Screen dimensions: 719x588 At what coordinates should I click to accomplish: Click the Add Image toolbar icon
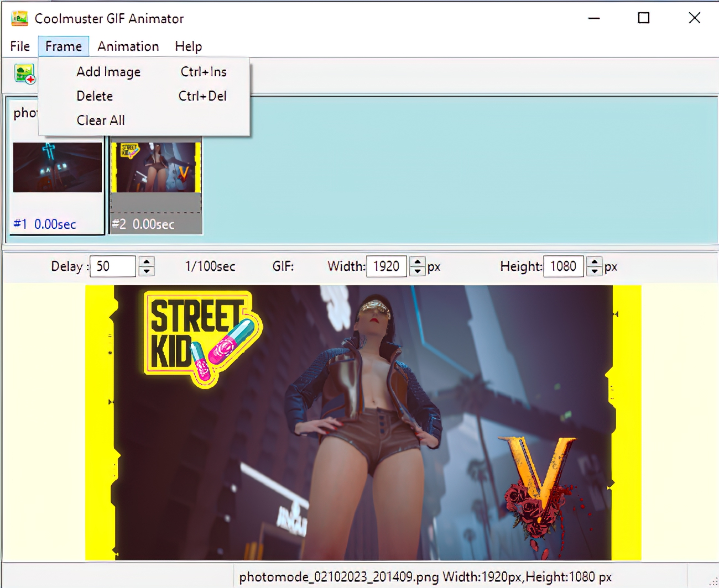(x=25, y=73)
